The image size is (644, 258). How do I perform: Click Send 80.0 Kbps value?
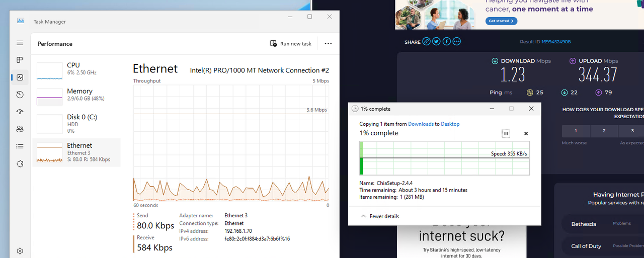tap(156, 225)
